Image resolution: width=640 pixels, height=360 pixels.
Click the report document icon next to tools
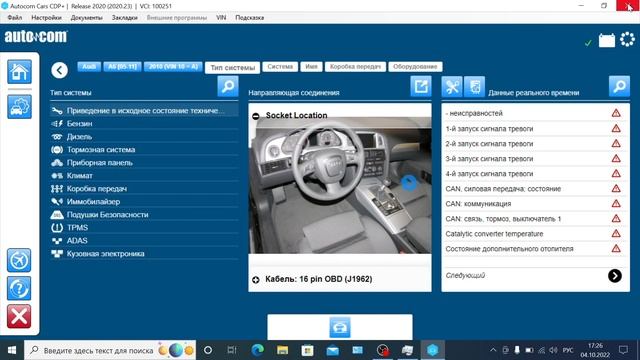[x=474, y=87]
